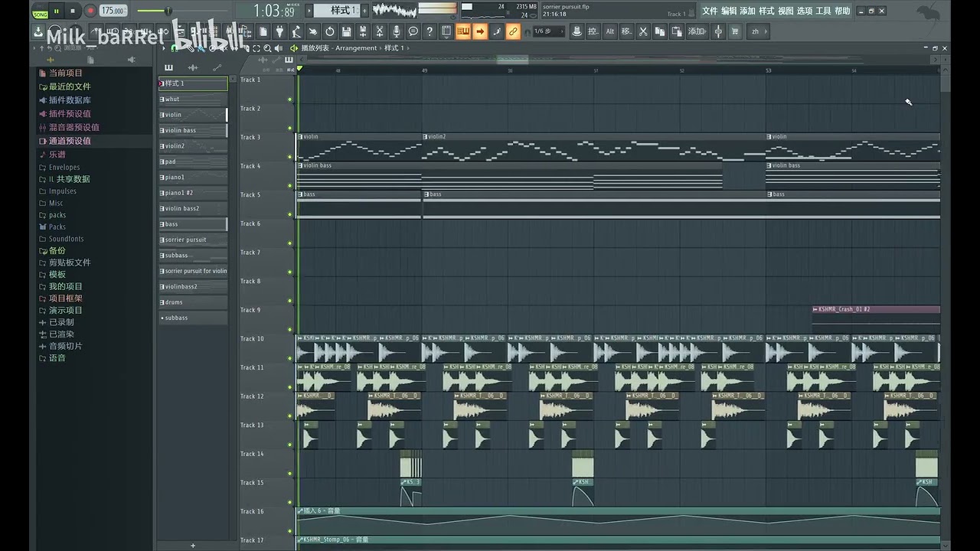Click the undo history circular arrow icon
Image resolution: width=980 pixels, height=551 pixels.
coord(330,31)
